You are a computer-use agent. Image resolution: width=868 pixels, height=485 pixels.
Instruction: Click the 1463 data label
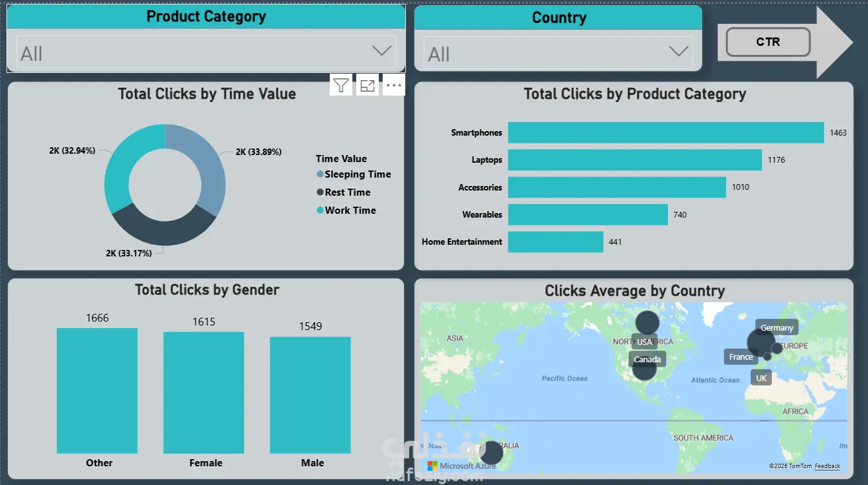click(838, 133)
